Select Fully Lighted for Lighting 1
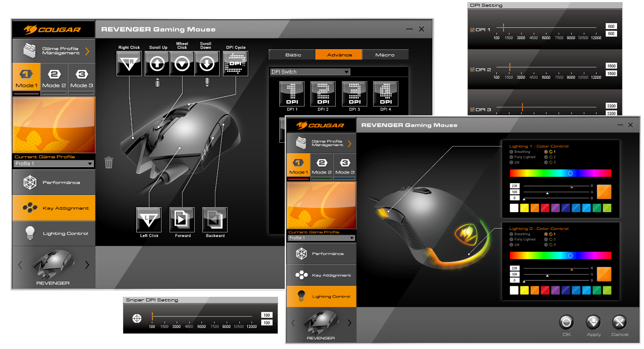This screenshot has width=644, height=349. coord(511,157)
